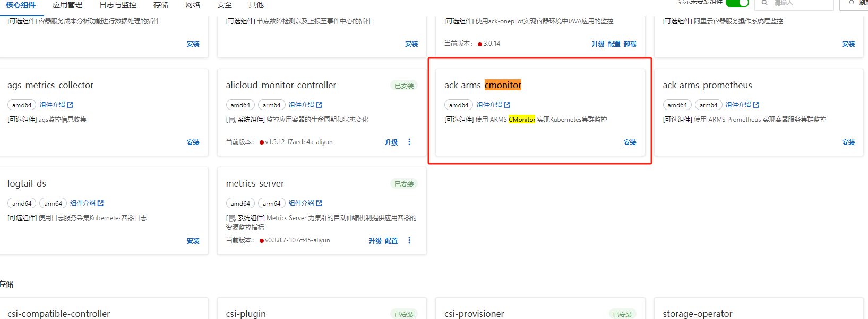The image size is (868, 319).
Task: Go to 网络 tab
Action: (x=193, y=5)
